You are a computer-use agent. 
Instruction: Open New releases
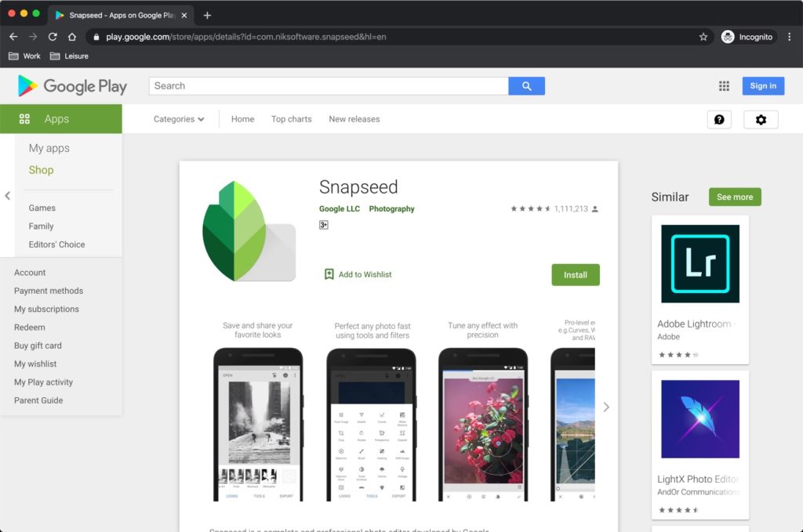[354, 119]
